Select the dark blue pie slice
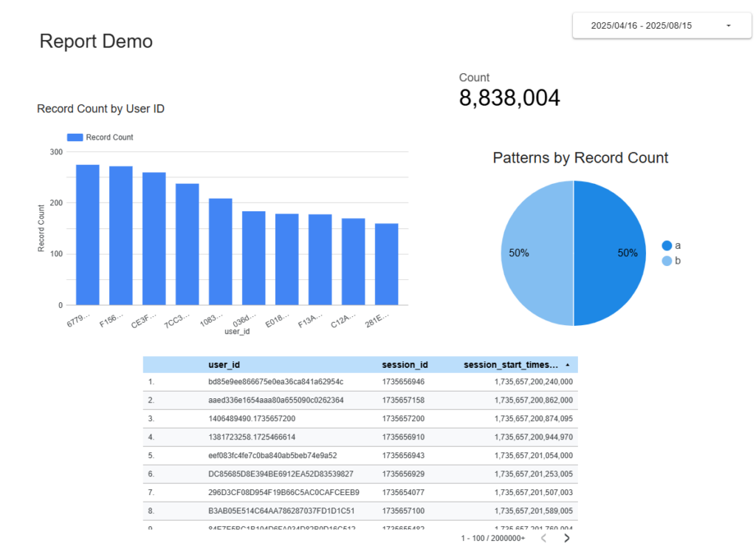This screenshot has width=756, height=546. [x=610, y=253]
